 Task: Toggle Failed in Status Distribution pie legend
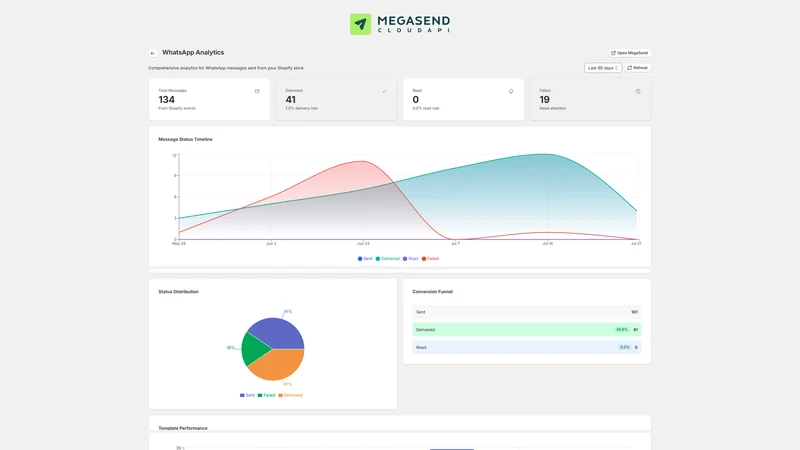(x=266, y=395)
